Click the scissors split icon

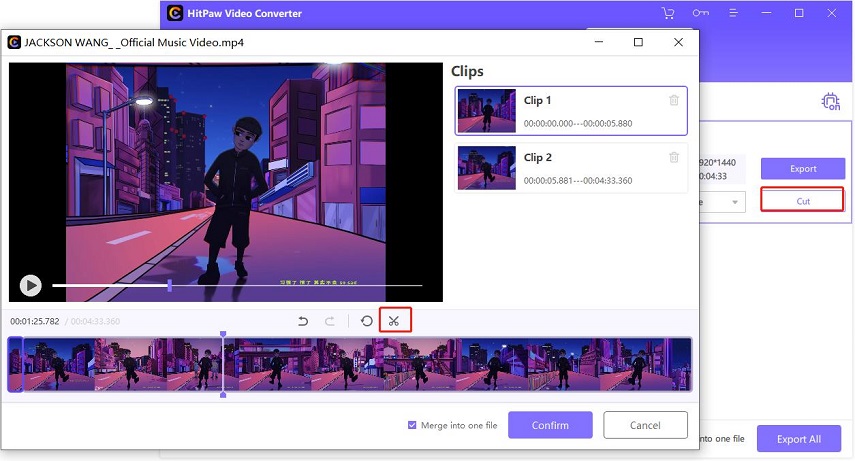(394, 321)
